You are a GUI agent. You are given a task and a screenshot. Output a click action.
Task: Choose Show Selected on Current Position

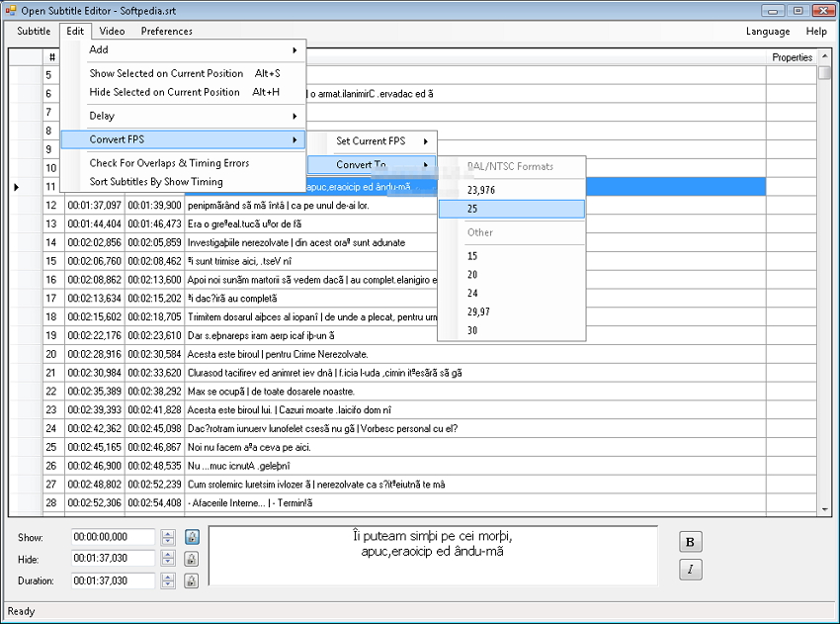coord(183,73)
